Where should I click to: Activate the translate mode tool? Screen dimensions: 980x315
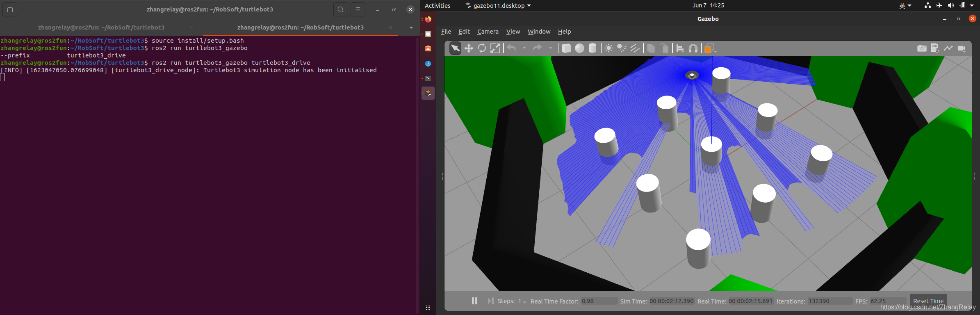(x=469, y=48)
